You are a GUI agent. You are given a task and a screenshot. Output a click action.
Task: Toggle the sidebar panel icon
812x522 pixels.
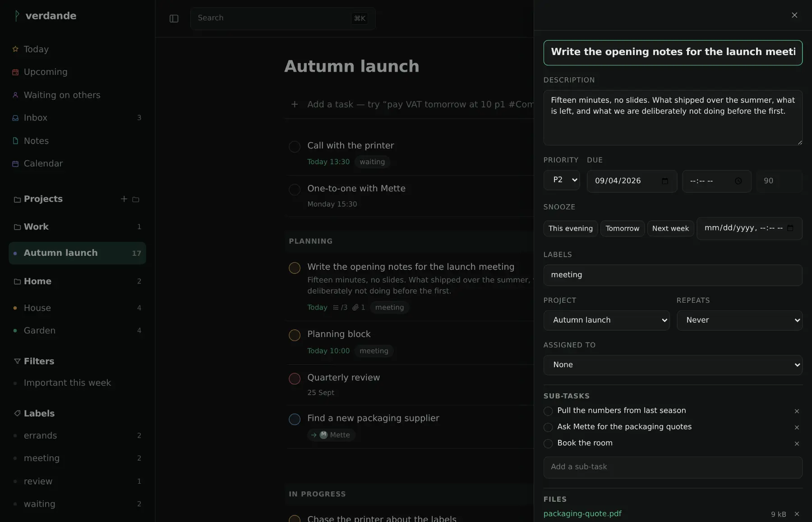174,18
